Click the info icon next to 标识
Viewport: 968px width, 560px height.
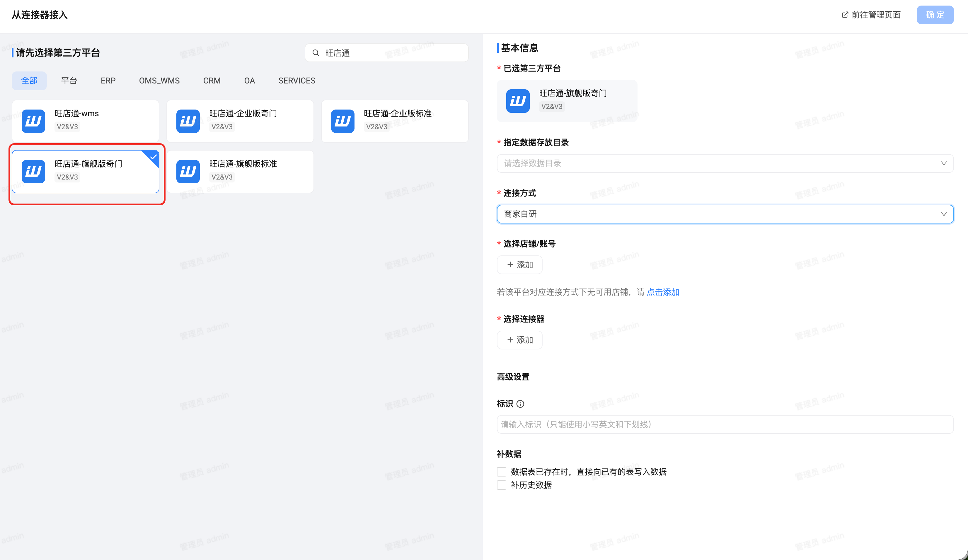point(520,404)
